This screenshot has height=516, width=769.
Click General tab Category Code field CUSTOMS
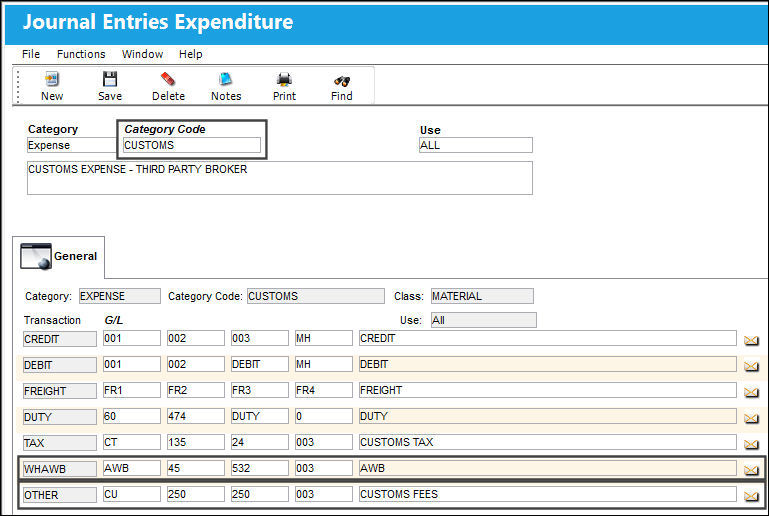pos(316,296)
